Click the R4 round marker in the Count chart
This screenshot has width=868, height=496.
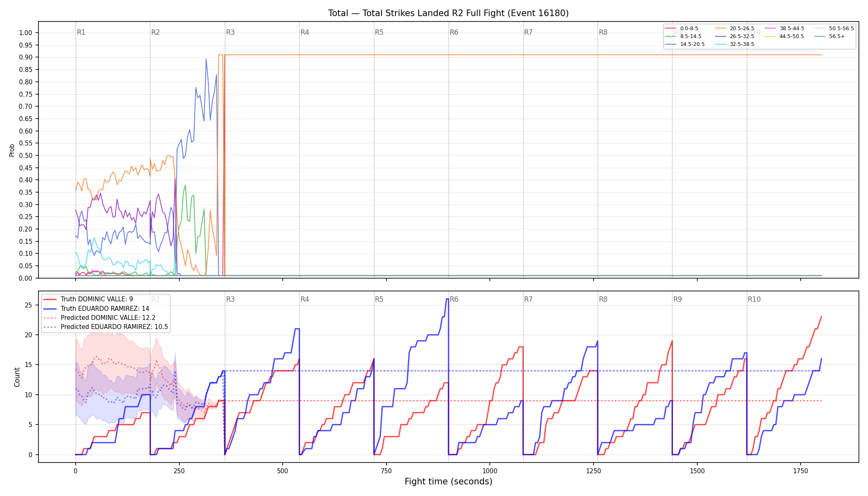click(x=305, y=299)
